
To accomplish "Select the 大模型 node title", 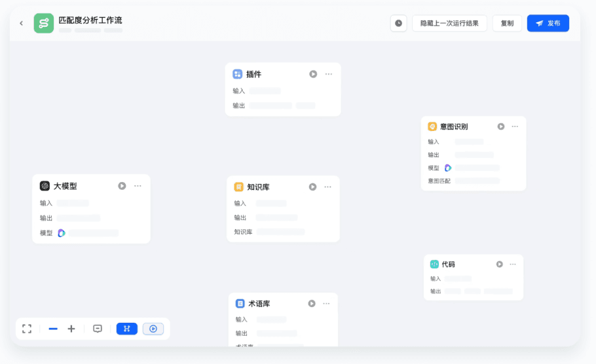I will pos(65,186).
